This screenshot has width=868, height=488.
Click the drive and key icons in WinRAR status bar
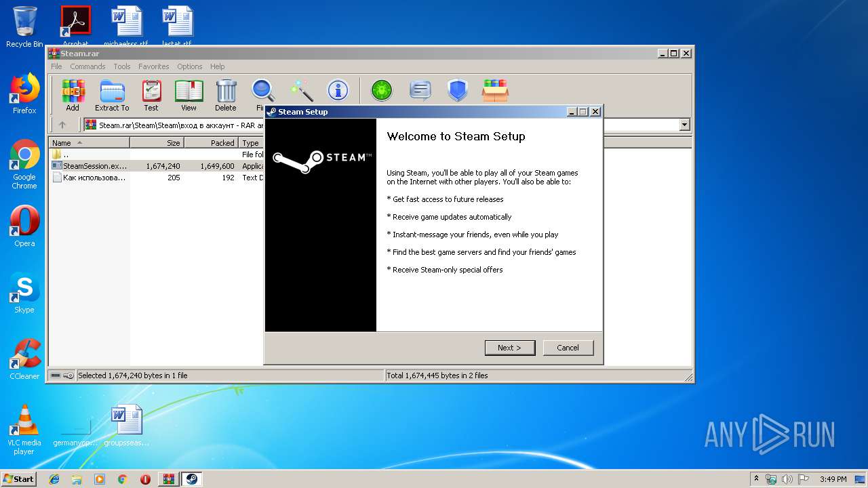point(62,375)
